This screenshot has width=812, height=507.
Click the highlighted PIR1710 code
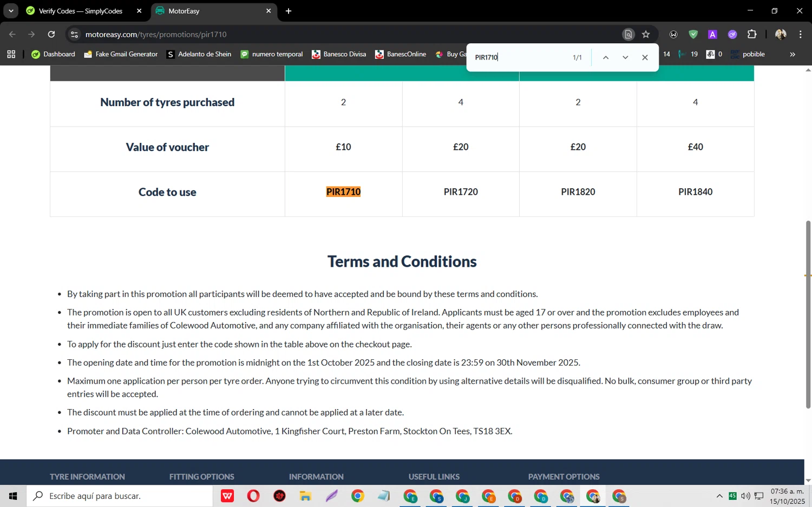(x=343, y=192)
